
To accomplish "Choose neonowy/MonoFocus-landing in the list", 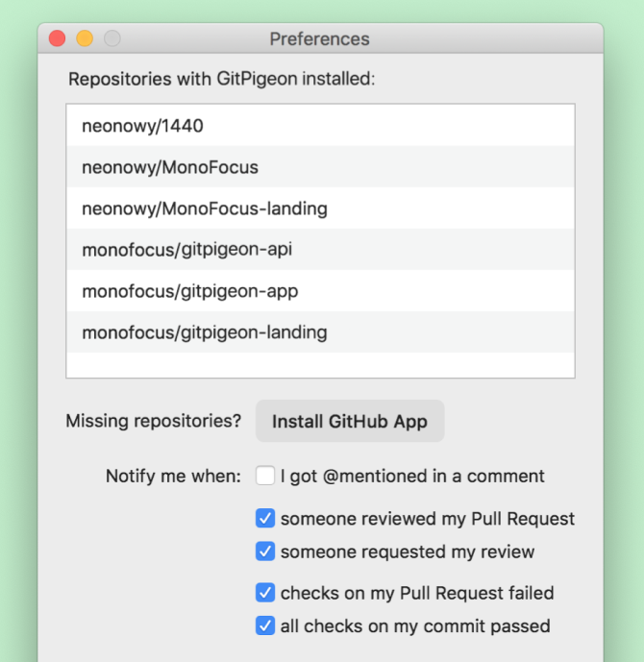I will pyautogui.click(x=320, y=208).
